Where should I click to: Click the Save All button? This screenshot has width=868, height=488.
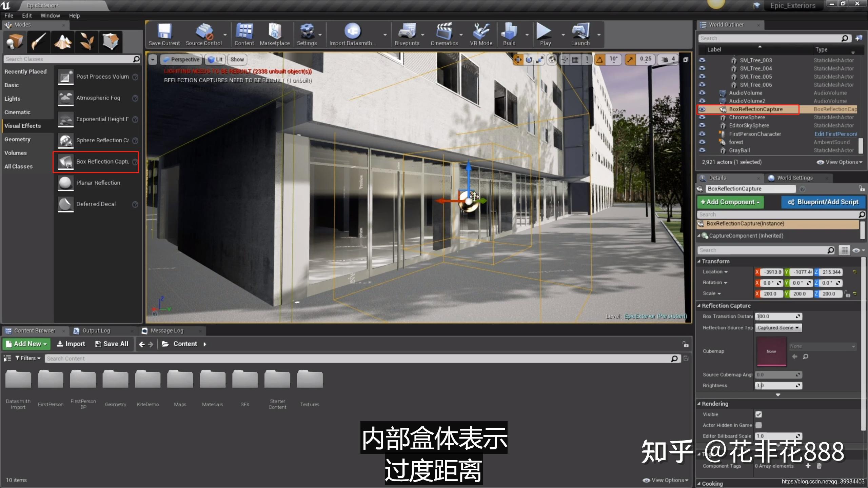coord(112,344)
